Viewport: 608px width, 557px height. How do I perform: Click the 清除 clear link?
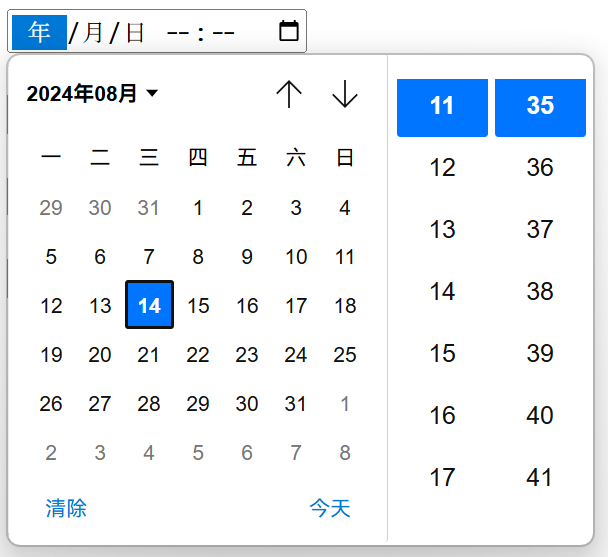[66, 508]
